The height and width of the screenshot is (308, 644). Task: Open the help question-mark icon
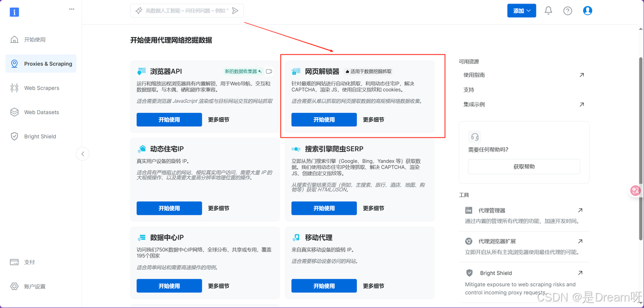(x=568, y=11)
